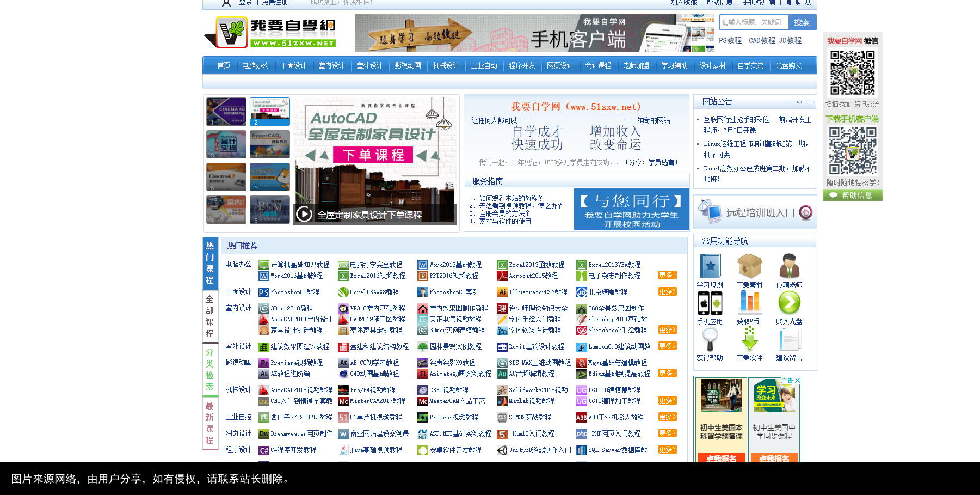
Task: Expand 更多 for the 电脑办公 row
Action: point(667,276)
